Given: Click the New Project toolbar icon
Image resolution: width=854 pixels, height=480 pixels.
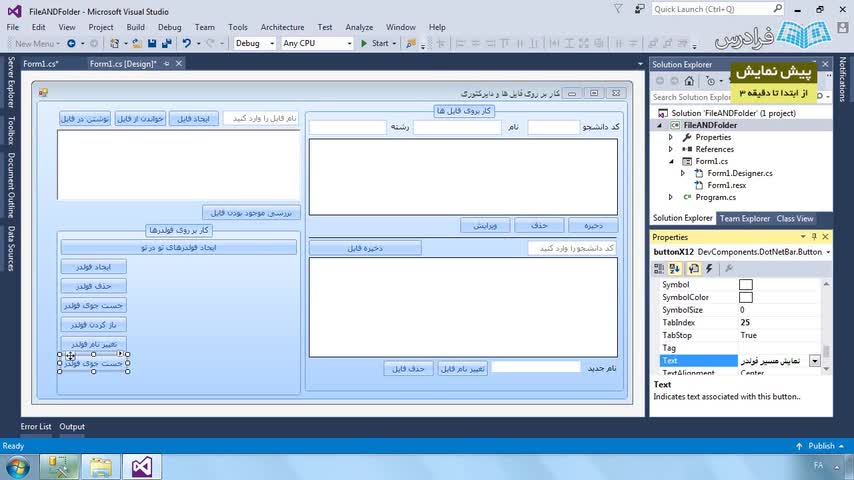Looking at the screenshot, I should (x=114, y=43).
